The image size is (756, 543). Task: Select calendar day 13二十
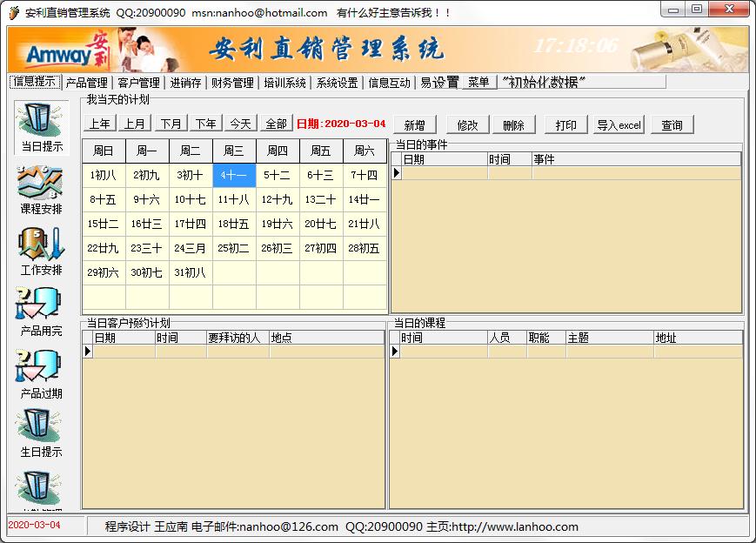[x=321, y=199]
